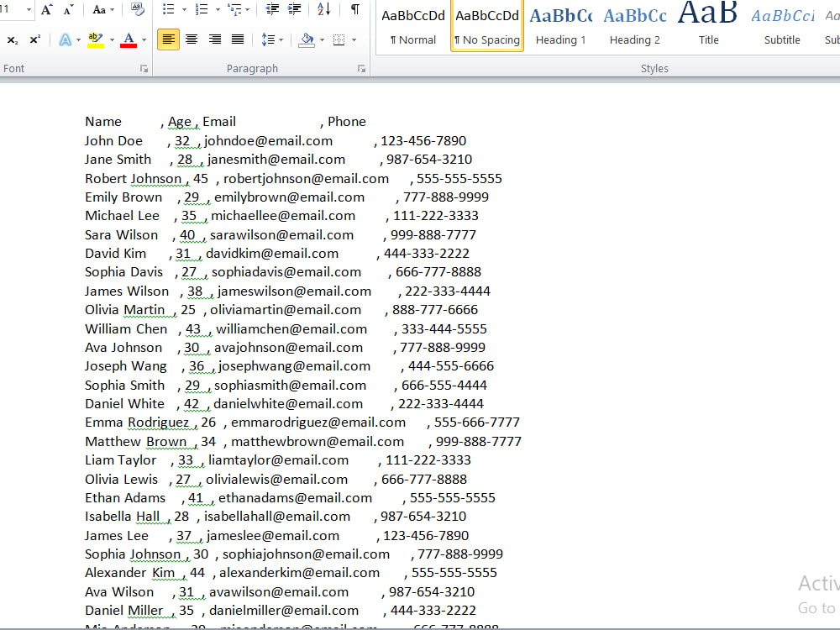The height and width of the screenshot is (630, 840).
Task: Click the email michaellee@email.com
Action: (283, 216)
